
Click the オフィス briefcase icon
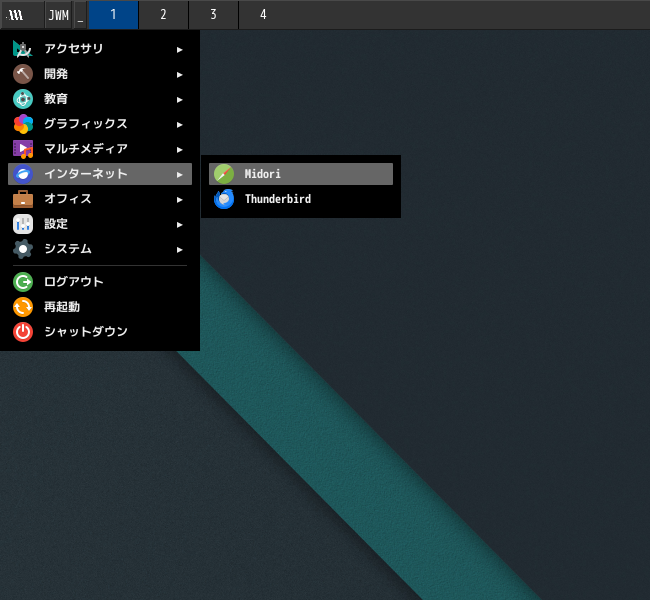click(x=23, y=199)
